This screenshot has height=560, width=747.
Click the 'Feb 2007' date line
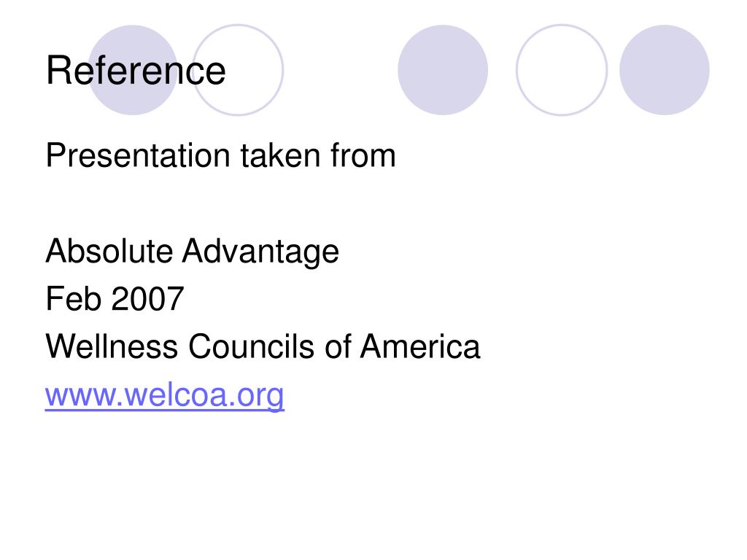click(115, 298)
